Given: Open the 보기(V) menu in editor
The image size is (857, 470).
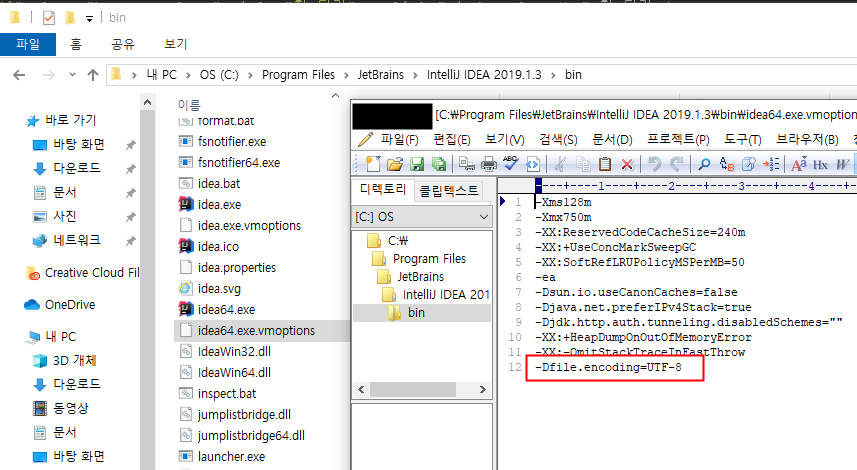Looking at the screenshot, I should pyautogui.click(x=504, y=140).
